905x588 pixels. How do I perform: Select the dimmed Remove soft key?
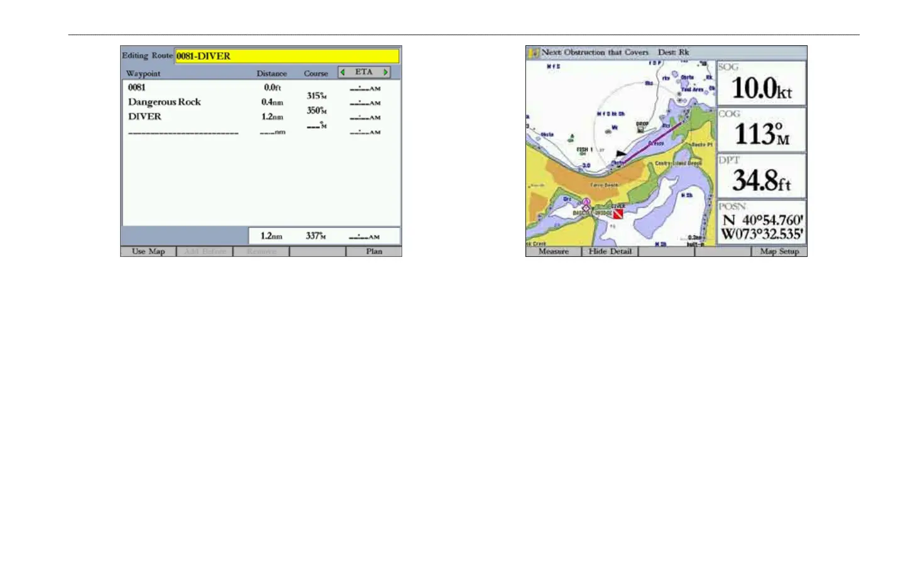(261, 251)
